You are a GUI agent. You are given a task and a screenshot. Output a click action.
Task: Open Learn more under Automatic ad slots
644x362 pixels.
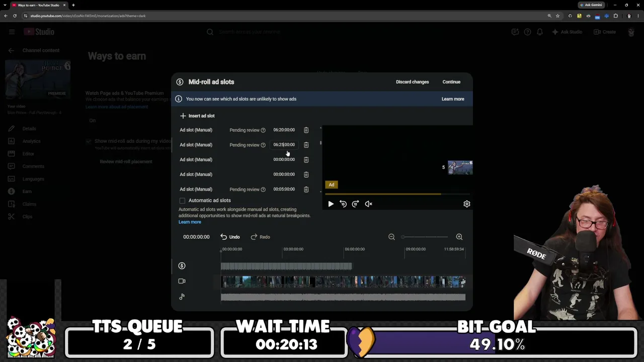pyautogui.click(x=190, y=222)
